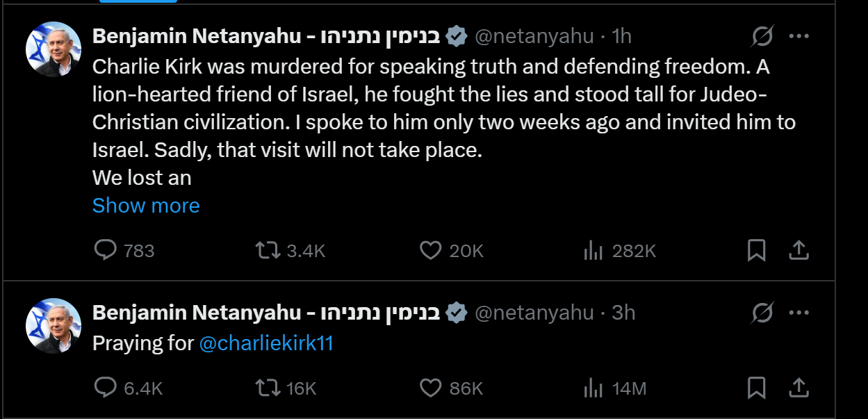This screenshot has height=419, width=868.
Task: Open Grok icon on the first post
Action: point(762,36)
